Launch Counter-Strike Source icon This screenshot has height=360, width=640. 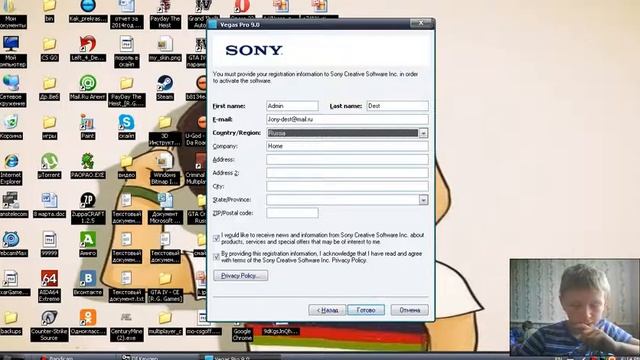[x=49, y=318]
